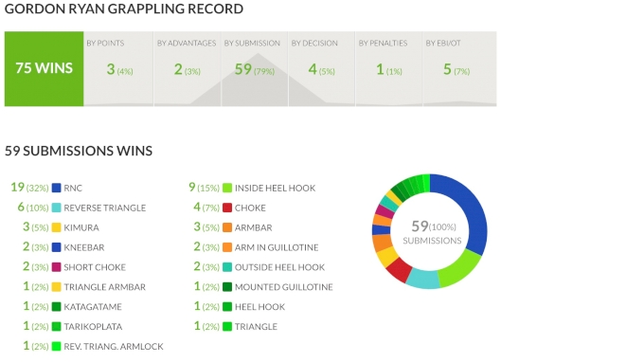Screen dimensions: 644x362
Task: Click the Mounted Guillotine legend label
Action: (x=283, y=287)
